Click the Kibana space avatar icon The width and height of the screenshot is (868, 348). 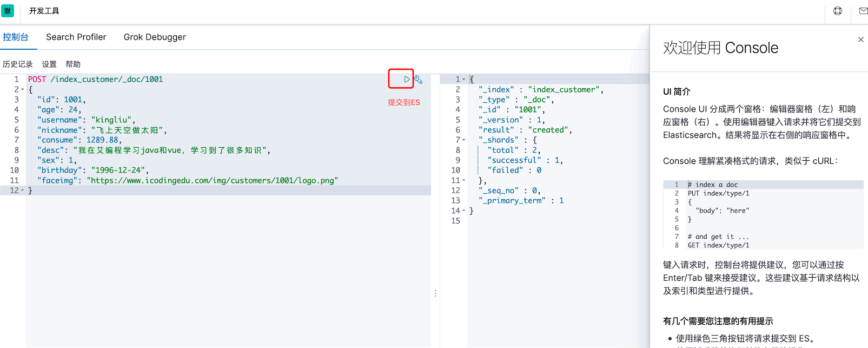[x=8, y=11]
